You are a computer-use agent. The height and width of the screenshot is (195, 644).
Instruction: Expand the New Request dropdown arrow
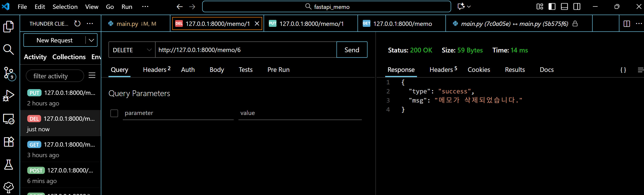click(92, 40)
